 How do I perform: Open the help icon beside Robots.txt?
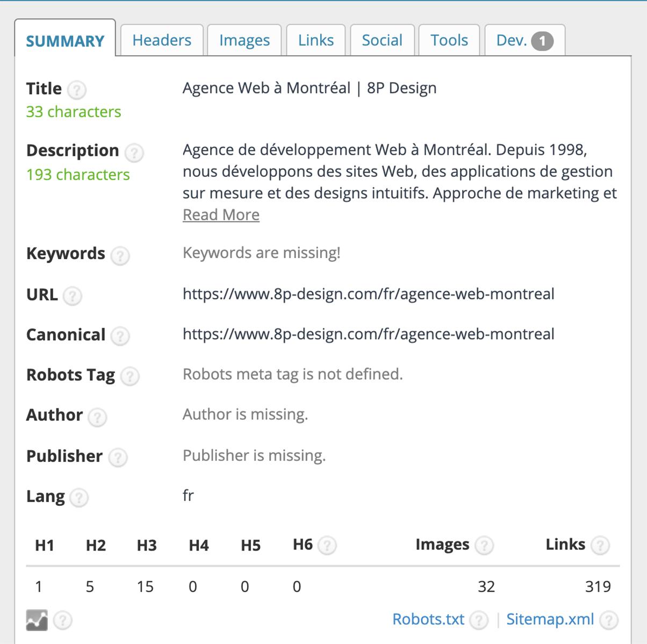click(479, 620)
